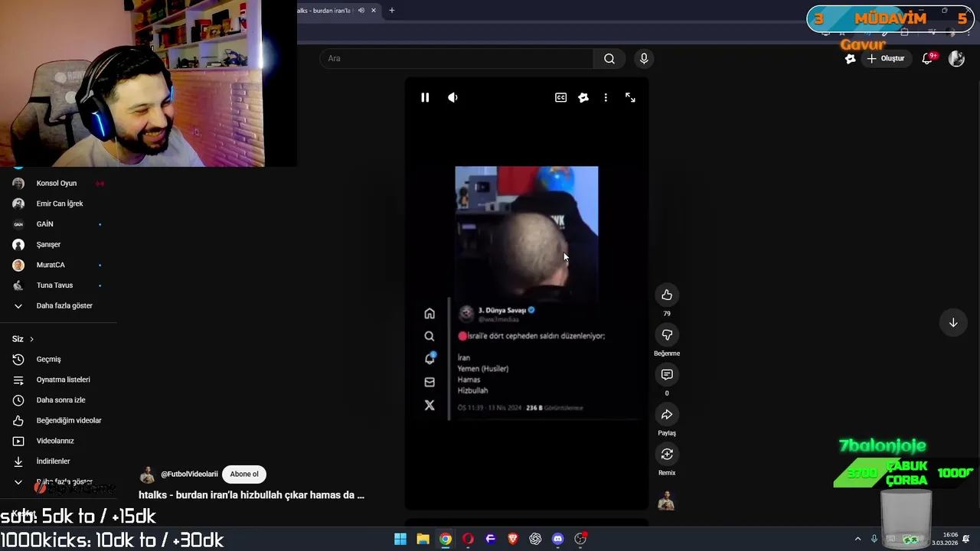
Task: Open OBS Studio from taskbar
Action: [x=580, y=539]
